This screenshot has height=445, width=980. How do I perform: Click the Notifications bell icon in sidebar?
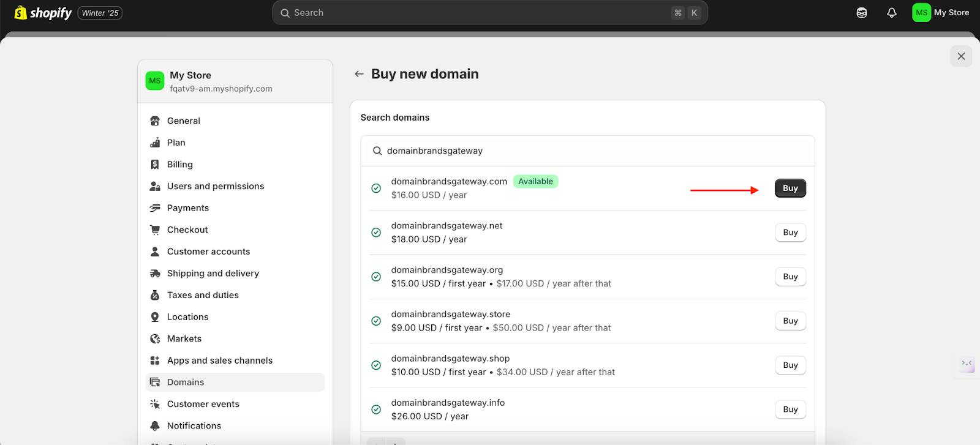[155, 426]
